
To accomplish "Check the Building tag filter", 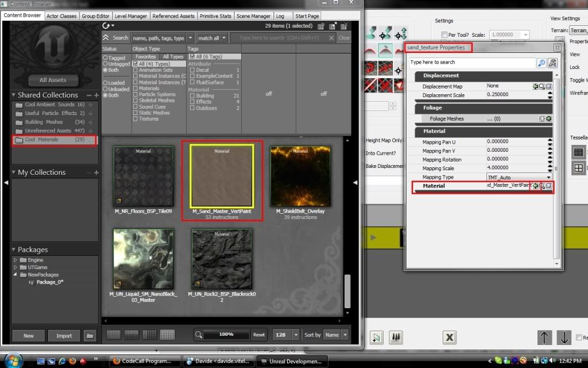I will tap(192, 96).
